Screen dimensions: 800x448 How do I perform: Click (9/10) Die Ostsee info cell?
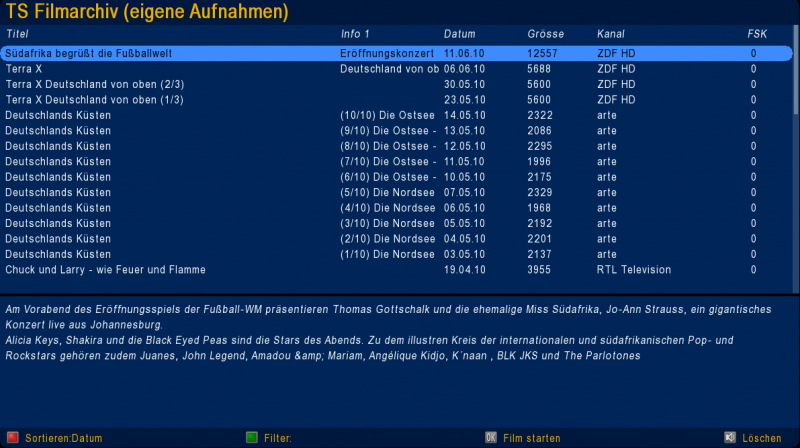(388, 131)
